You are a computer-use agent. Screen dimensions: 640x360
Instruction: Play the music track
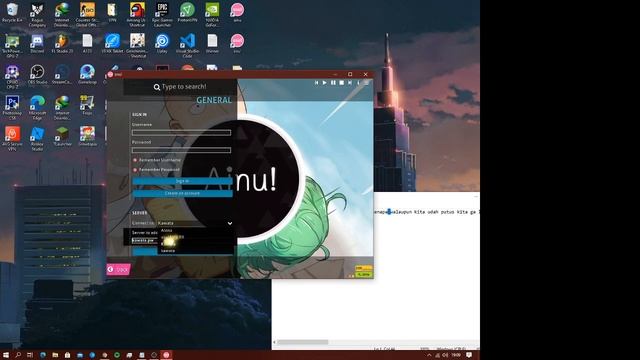point(325,83)
